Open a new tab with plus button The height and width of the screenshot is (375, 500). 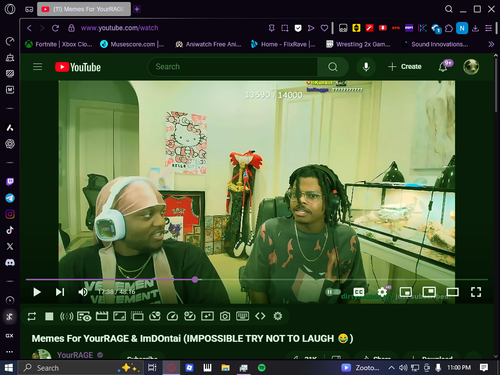click(137, 9)
